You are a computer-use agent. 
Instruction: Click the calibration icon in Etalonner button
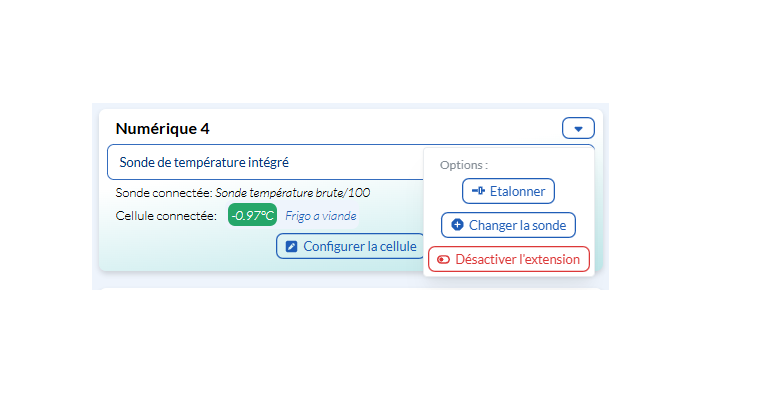478,191
